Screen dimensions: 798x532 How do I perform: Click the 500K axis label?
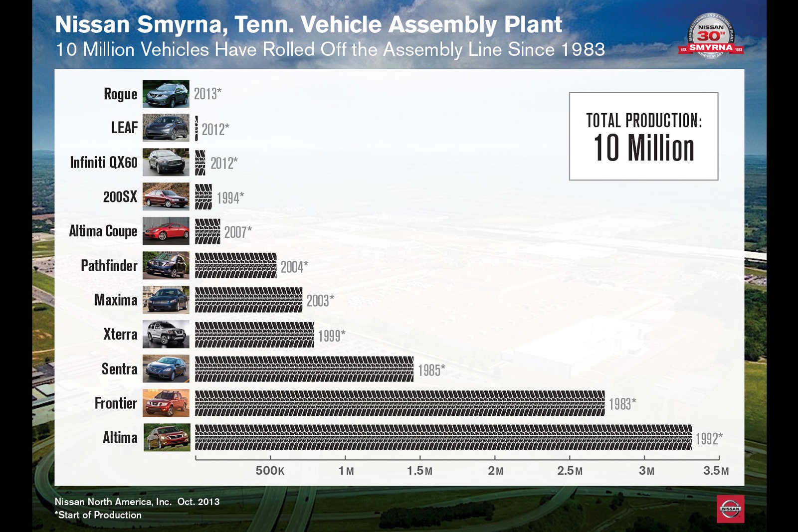click(270, 471)
